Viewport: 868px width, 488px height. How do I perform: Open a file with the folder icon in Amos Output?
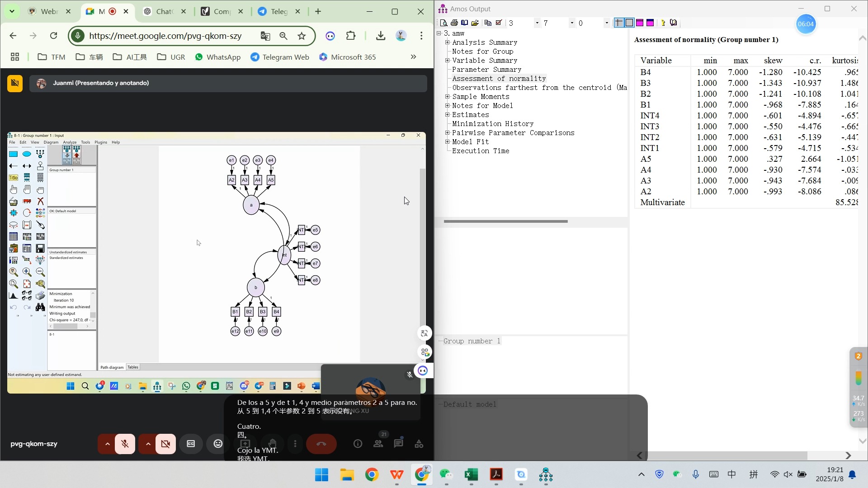click(x=475, y=23)
